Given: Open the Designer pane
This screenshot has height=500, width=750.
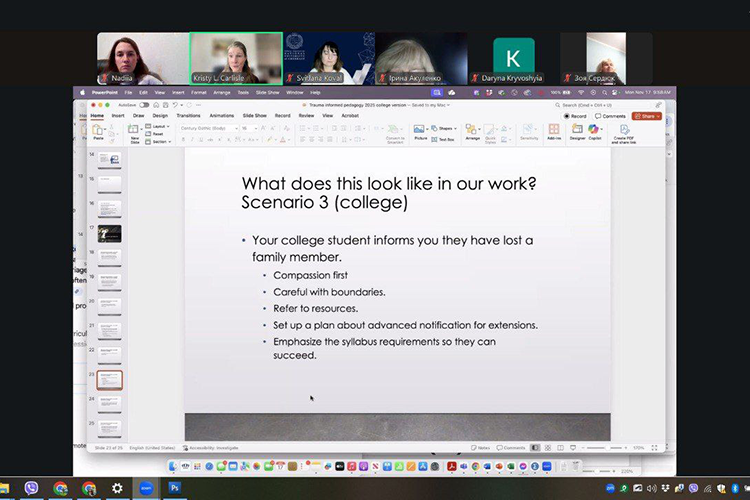Looking at the screenshot, I should 577,131.
